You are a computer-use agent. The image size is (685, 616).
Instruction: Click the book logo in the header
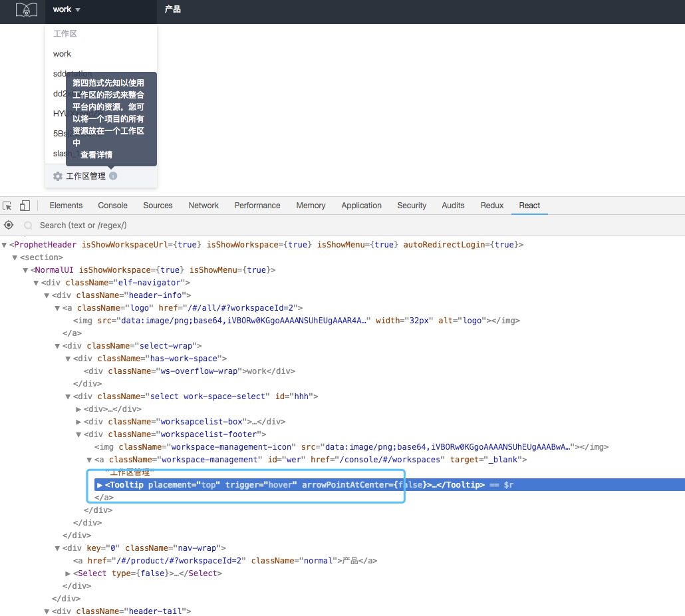pos(26,9)
